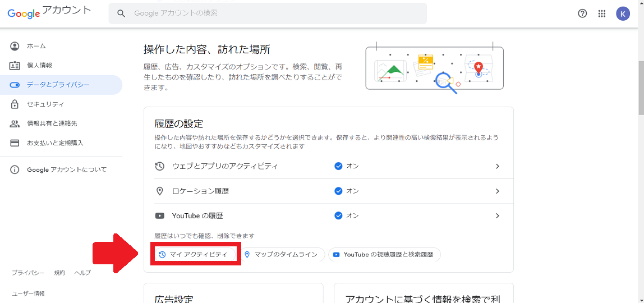Open お支払いと定期購入 in the sidebar
Image resolution: width=644 pixels, height=303 pixels.
(61, 143)
